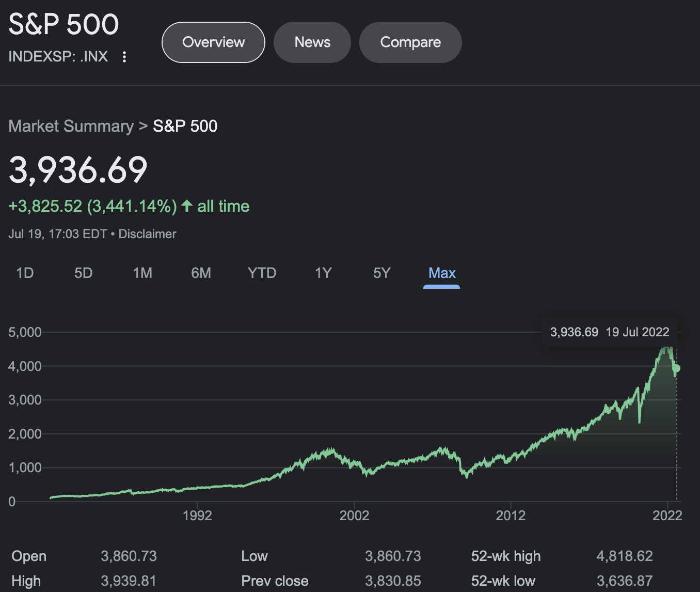Click the large 3,936.69 price value
700x592 pixels.
(78, 170)
